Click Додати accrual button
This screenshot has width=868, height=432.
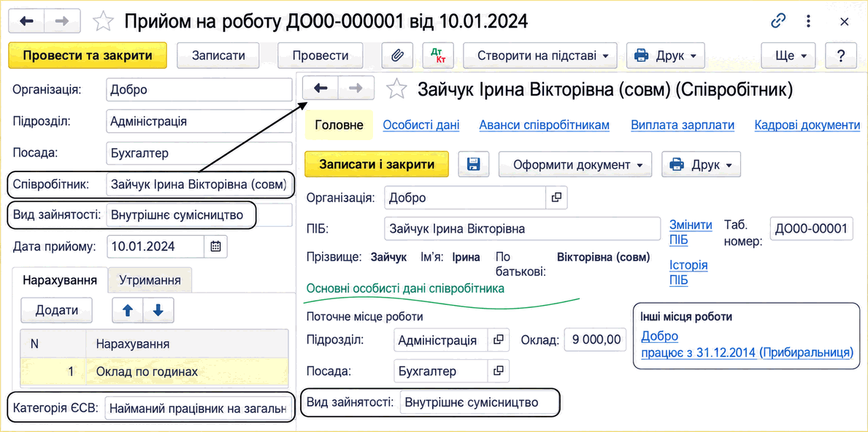point(57,310)
